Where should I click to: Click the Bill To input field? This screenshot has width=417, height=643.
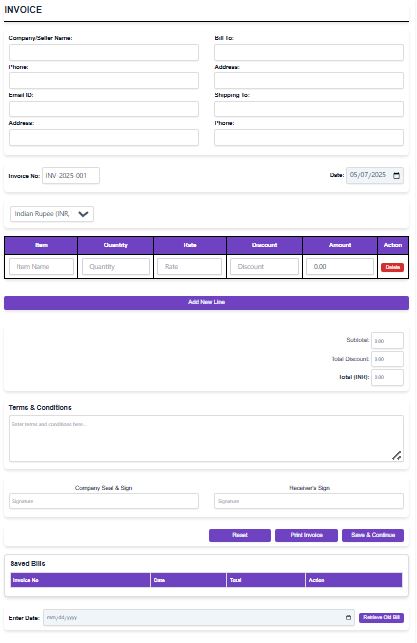[x=309, y=52]
